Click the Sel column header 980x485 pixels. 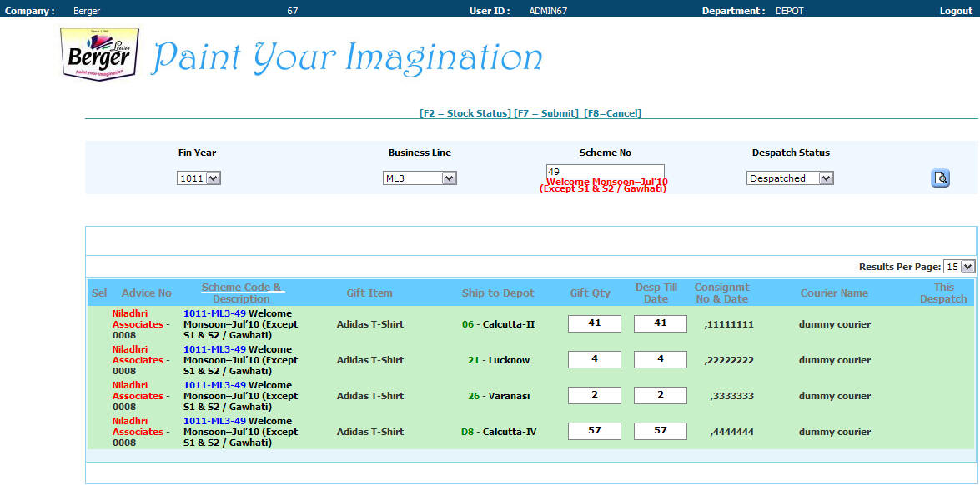pyautogui.click(x=99, y=292)
